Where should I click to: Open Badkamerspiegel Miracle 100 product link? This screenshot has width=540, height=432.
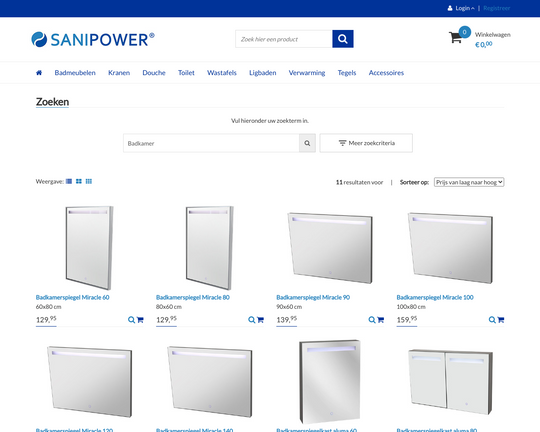tap(435, 297)
